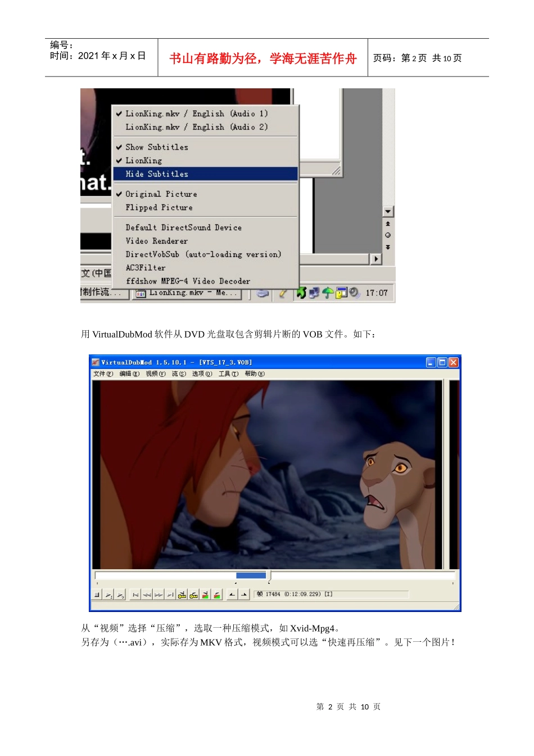The height and width of the screenshot is (756, 534).
Task: Click the green arrow system tray icon
Action: [302, 293]
